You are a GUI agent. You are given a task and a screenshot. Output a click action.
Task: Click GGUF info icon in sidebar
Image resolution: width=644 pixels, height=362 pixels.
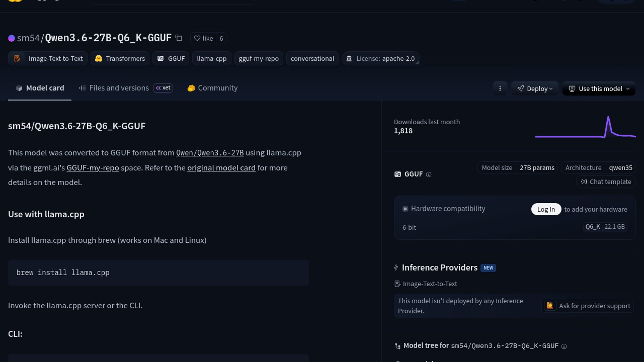(428, 174)
